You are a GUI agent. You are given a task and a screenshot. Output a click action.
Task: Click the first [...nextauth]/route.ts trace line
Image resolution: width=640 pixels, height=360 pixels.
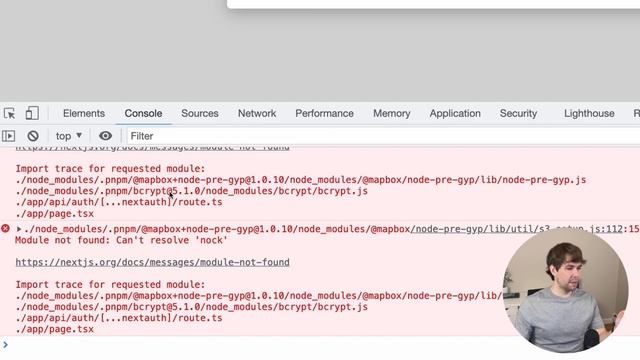pos(119,202)
